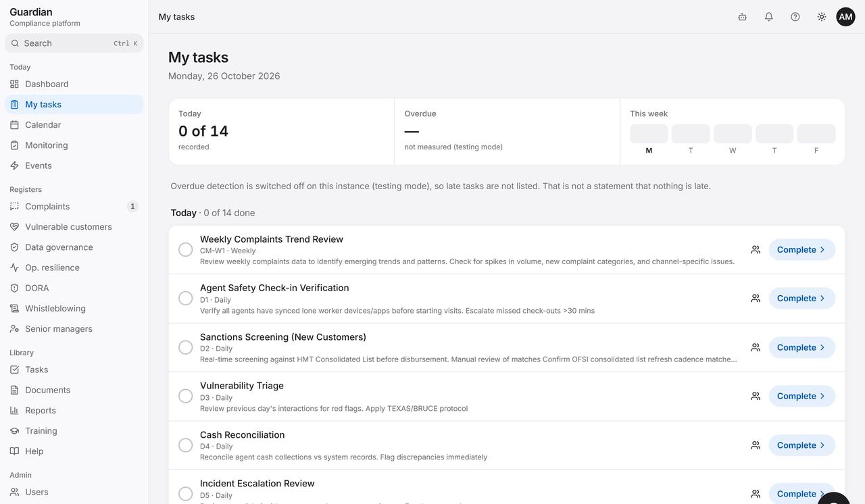Complete Agent Safety Check-in Verification
The height and width of the screenshot is (504, 865).
(802, 298)
